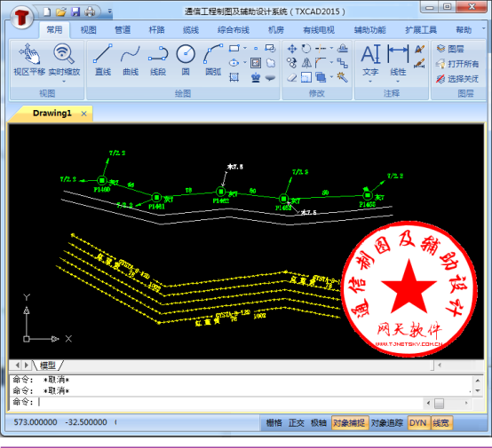This screenshot has width=492, height=448.
Task: Click the insert image frame icon
Action: (x=256, y=63)
